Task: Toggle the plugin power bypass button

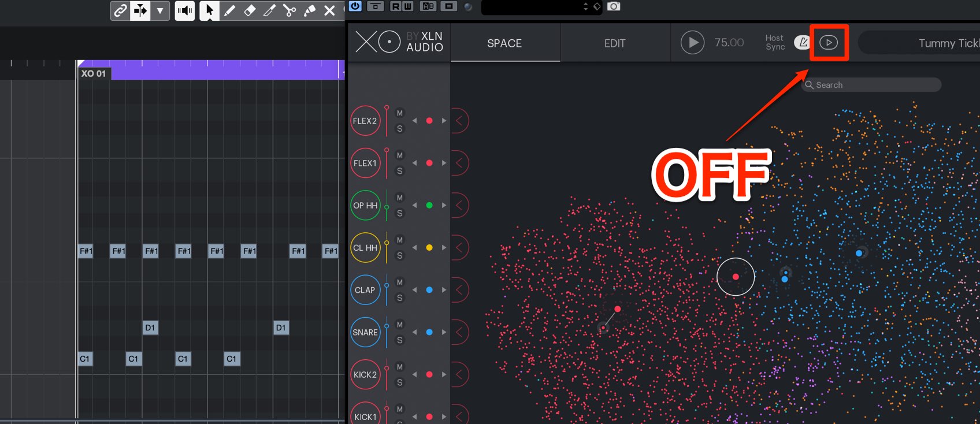Action: pos(355,6)
